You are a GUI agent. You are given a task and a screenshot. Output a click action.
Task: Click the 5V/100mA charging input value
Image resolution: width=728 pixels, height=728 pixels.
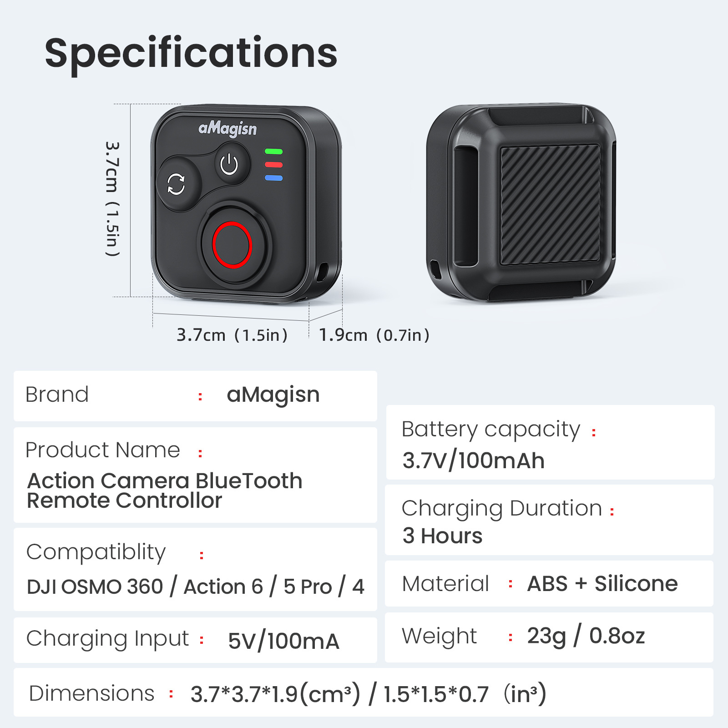click(283, 641)
